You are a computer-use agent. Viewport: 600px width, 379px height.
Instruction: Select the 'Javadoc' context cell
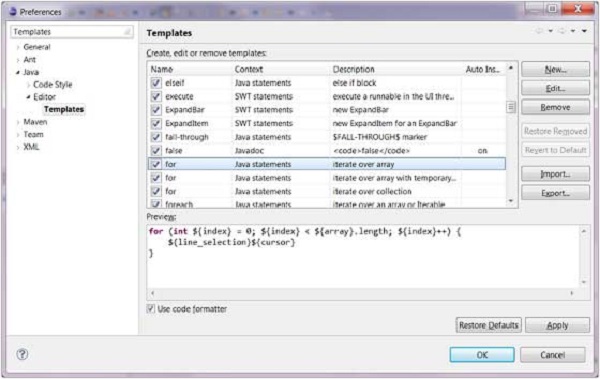(x=249, y=151)
